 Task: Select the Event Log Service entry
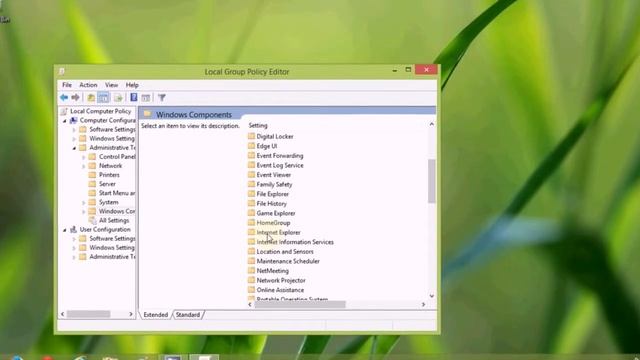point(280,165)
